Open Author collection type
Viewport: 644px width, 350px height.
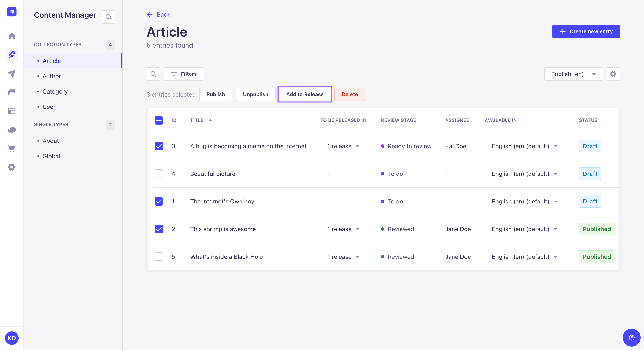51,76
